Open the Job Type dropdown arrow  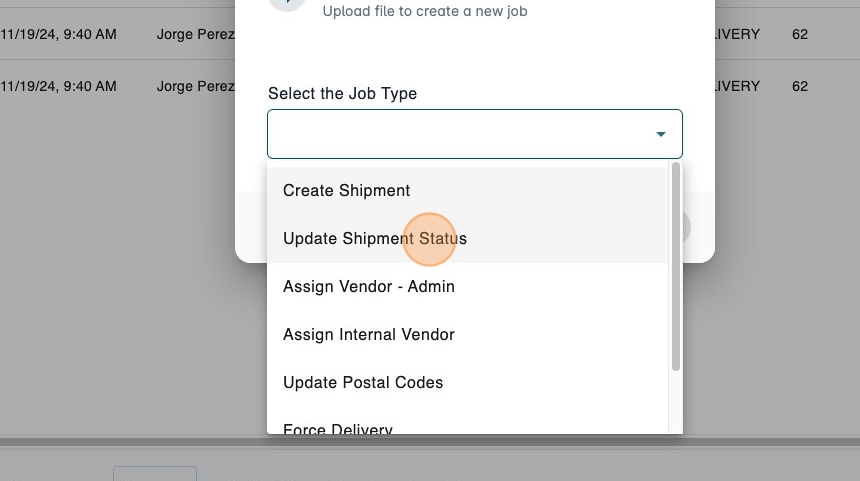coord(660,134)
